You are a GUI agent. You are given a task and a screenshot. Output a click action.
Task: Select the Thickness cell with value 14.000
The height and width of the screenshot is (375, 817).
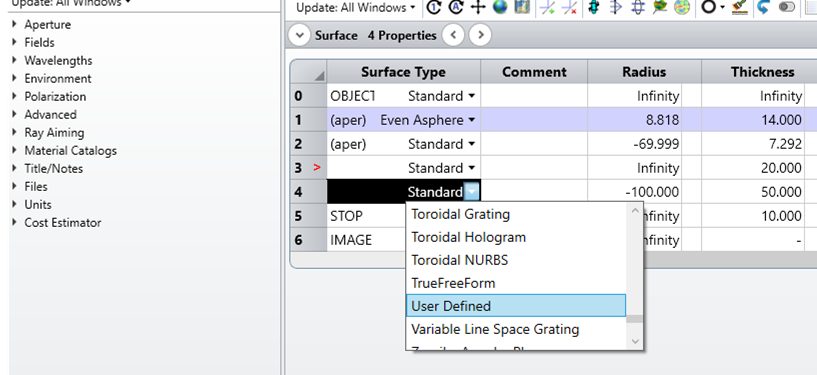753,120
